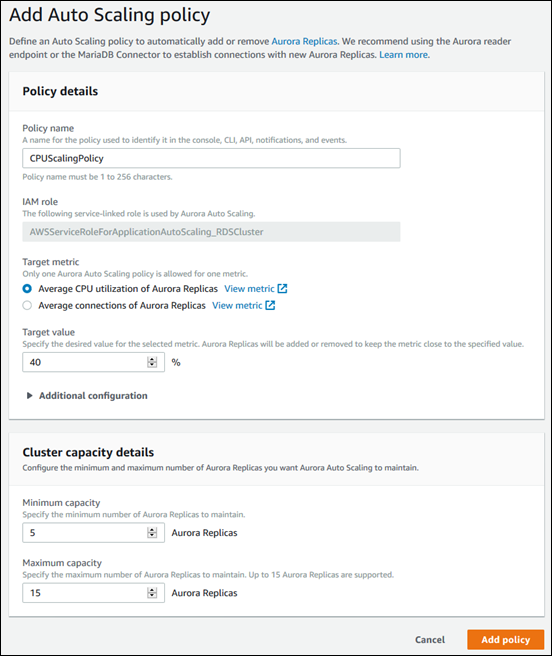Click the Maximum capacity field showing 15
Viewport: 552px width, 656px height.
click(x=93, y=593)
